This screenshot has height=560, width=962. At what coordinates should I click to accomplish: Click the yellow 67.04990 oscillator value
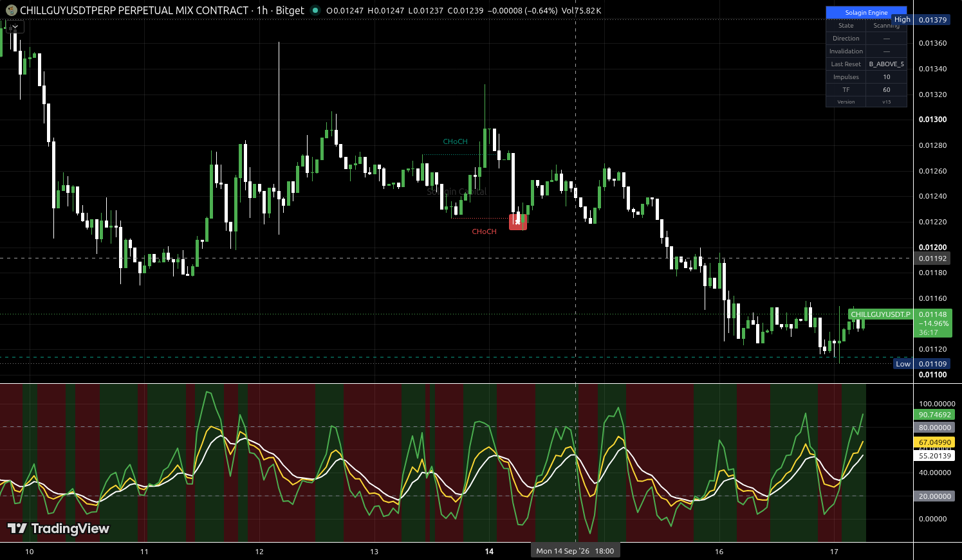pyautogui.click(x=934, y=442)
